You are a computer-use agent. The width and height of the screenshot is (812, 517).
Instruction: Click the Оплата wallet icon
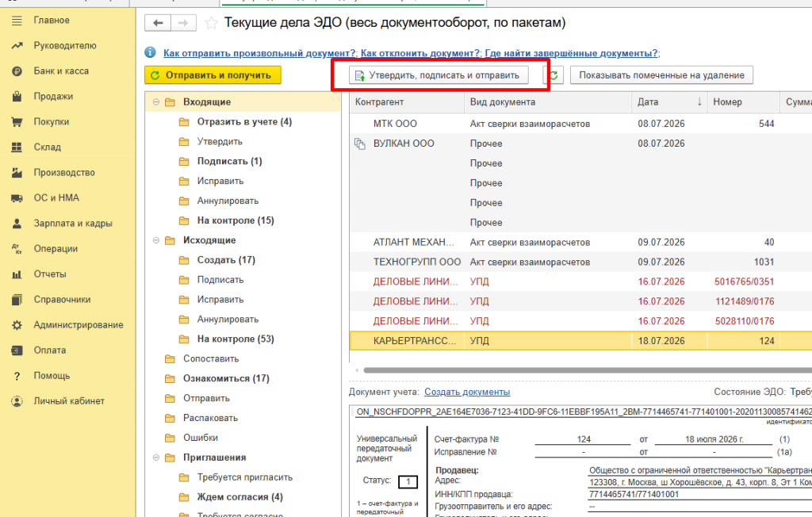[x=17, y=350]
